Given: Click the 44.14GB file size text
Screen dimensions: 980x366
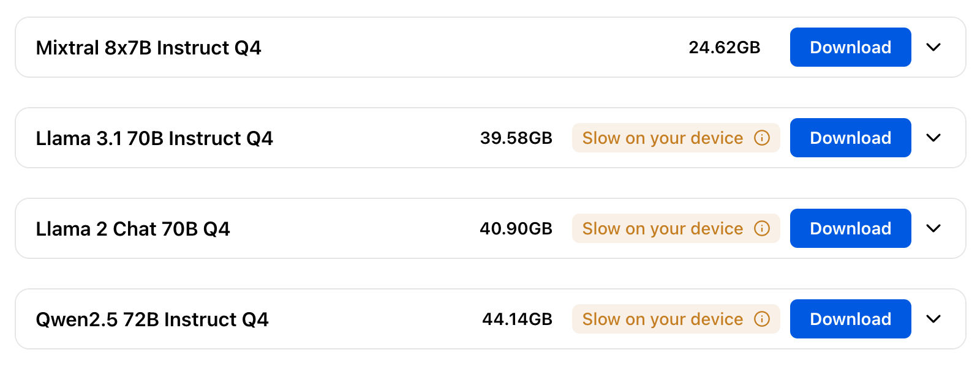Looking at the screenshot, I should click(x=517, y=319).
